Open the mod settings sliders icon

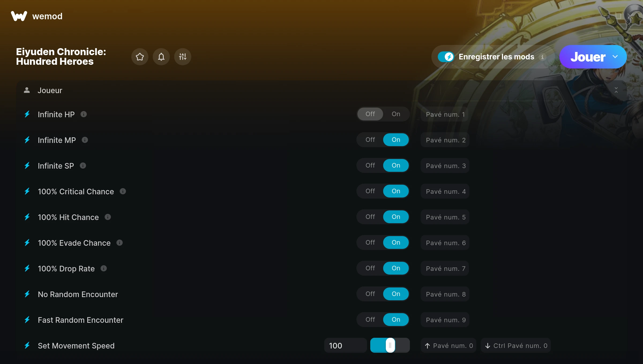tap(183, 57)
